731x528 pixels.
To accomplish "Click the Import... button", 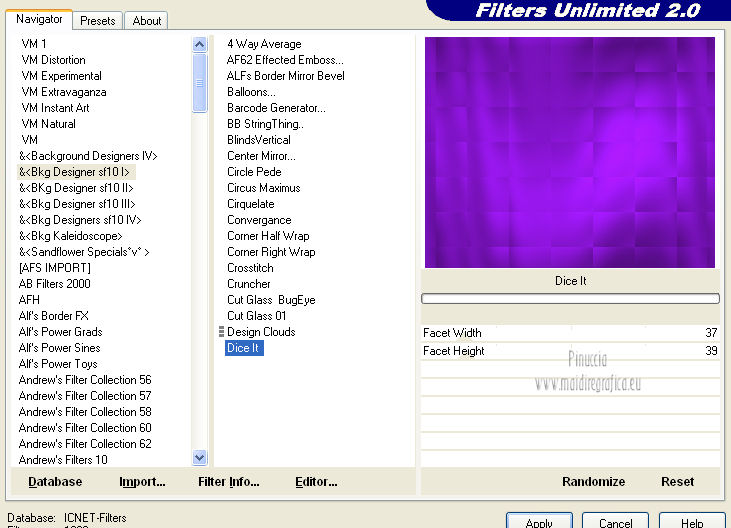I will [x=142, y=481].
